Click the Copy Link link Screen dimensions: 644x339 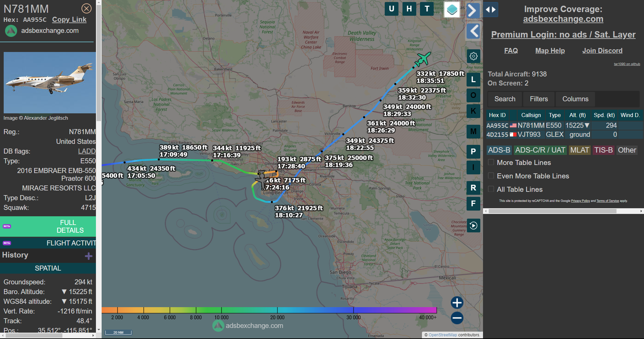pyautogui.click(x=69, y=19)
